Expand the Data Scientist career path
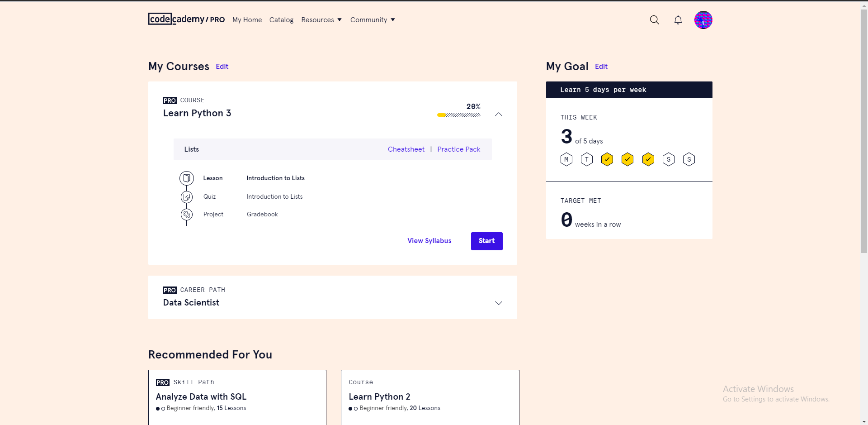868x425 pixels. coord(499,303)
